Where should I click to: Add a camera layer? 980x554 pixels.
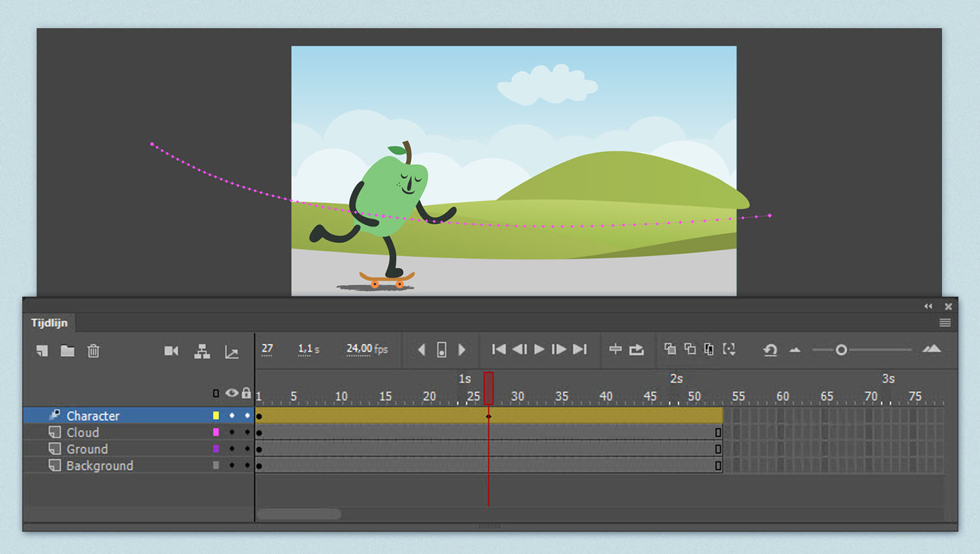click(x=172, y=351)
